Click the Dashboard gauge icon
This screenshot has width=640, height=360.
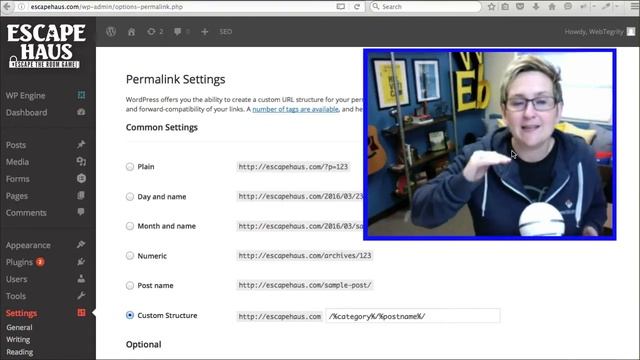(x=81, y=112)
